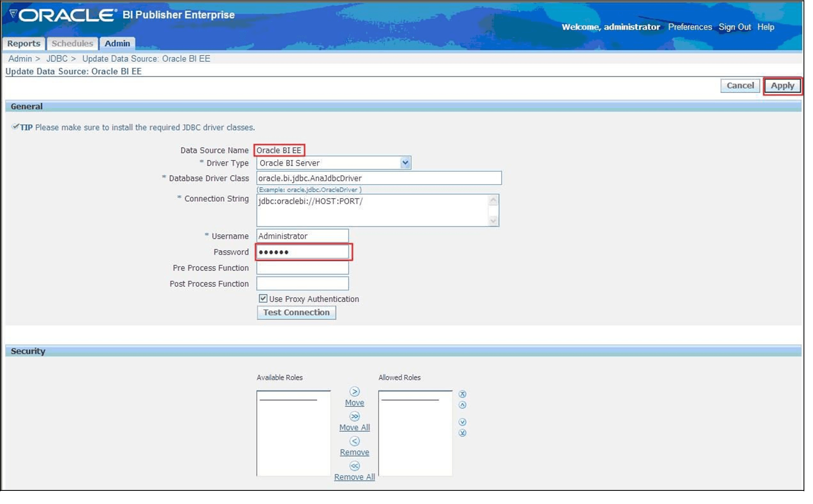
Task: Click the Remove left-arrow icon
Action: [x=354, y=441]
